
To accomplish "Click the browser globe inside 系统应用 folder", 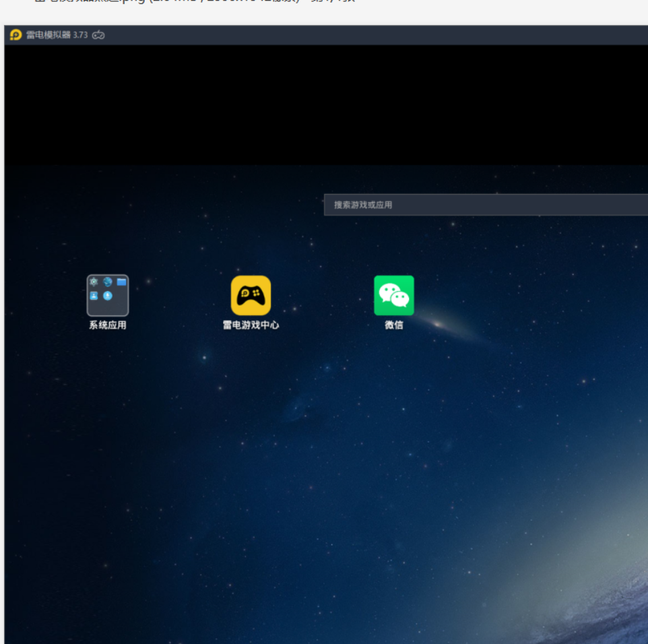I will coord(108,282).
